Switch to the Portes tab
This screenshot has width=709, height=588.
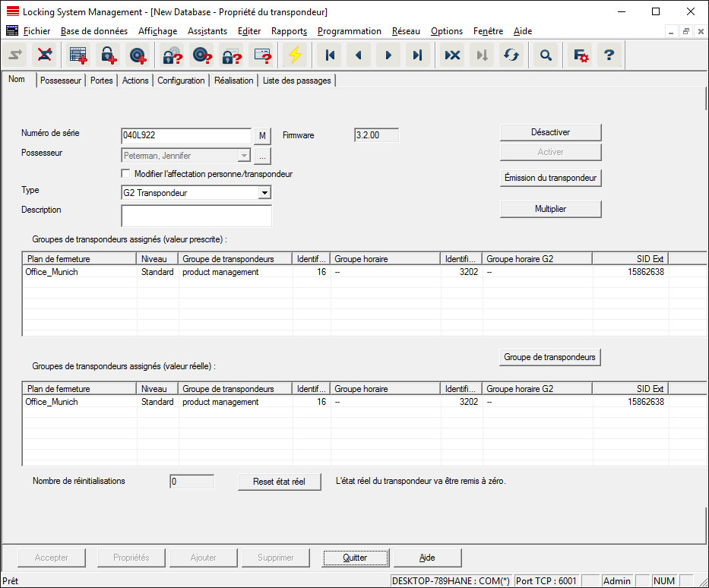tap(101, 81)
